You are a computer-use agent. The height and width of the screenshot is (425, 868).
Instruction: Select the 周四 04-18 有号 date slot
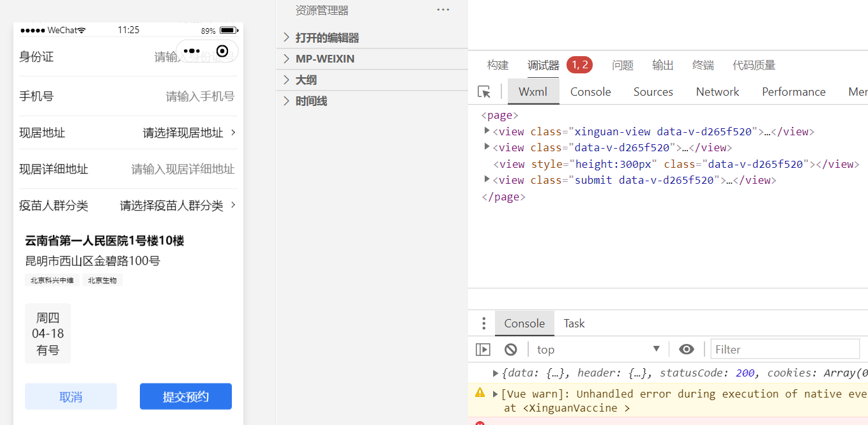pos(48,333)
